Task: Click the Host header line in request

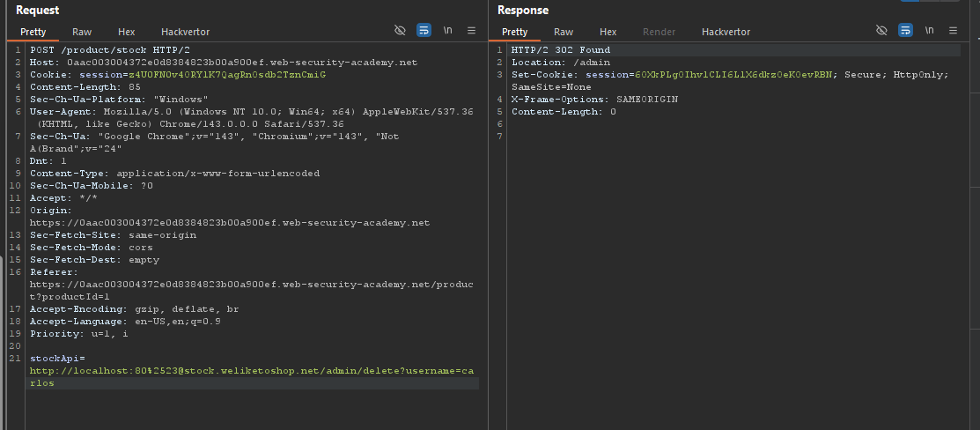Action: tap(224, 63)
